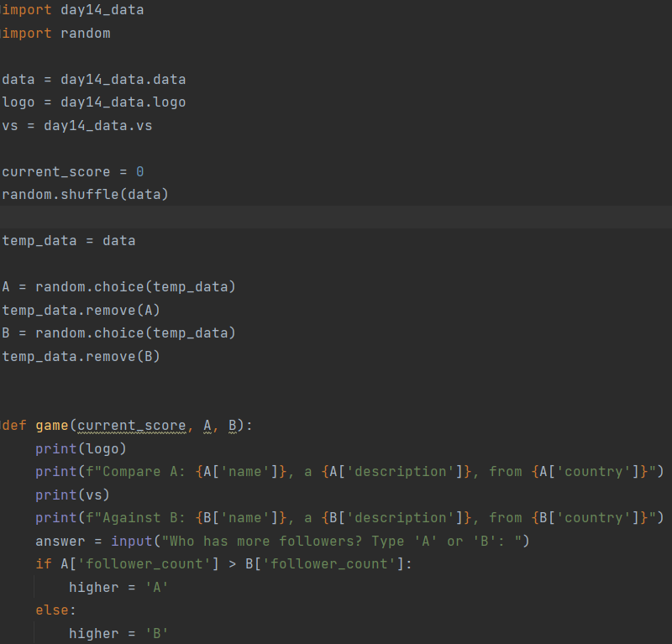Click the 'print(vs)' statement
Screen dimensions: 672x644
(x=73, y=495)
